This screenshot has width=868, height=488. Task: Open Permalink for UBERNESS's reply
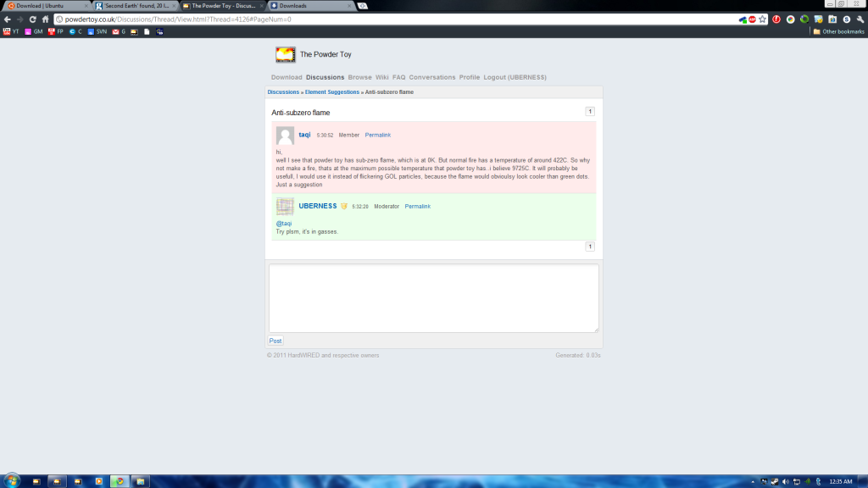tap(417, 207)
